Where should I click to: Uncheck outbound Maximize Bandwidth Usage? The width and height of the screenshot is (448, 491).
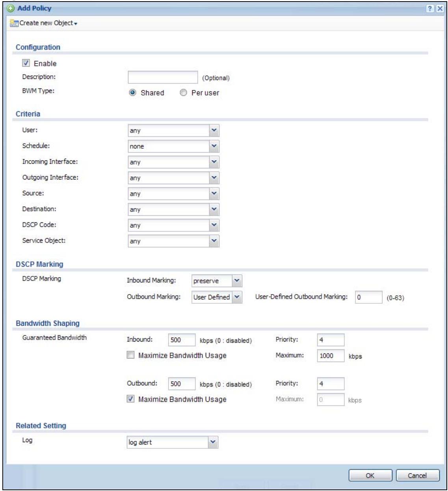(130, 399)
